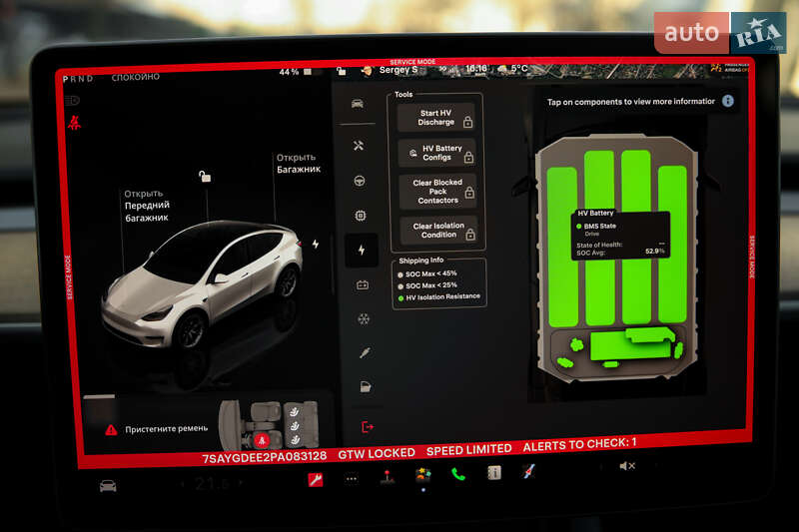Image resolution: width=799 pixels, height=532 pixels.
Task: Tap the Tools section heading
Action: pos(403,94)
